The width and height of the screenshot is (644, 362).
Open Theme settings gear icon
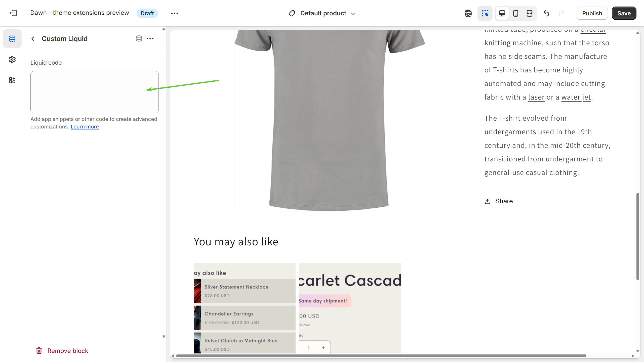pyautogui.click(x=12, y=60)
